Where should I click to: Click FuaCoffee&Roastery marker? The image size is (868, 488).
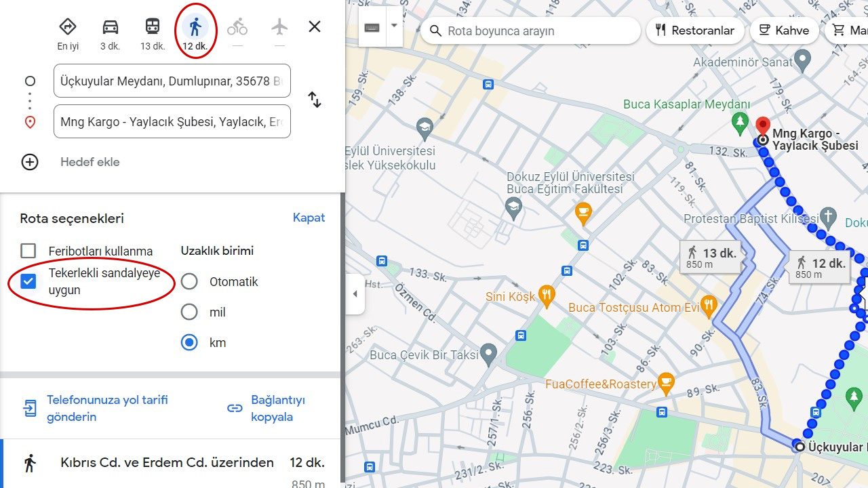point(667,384)
